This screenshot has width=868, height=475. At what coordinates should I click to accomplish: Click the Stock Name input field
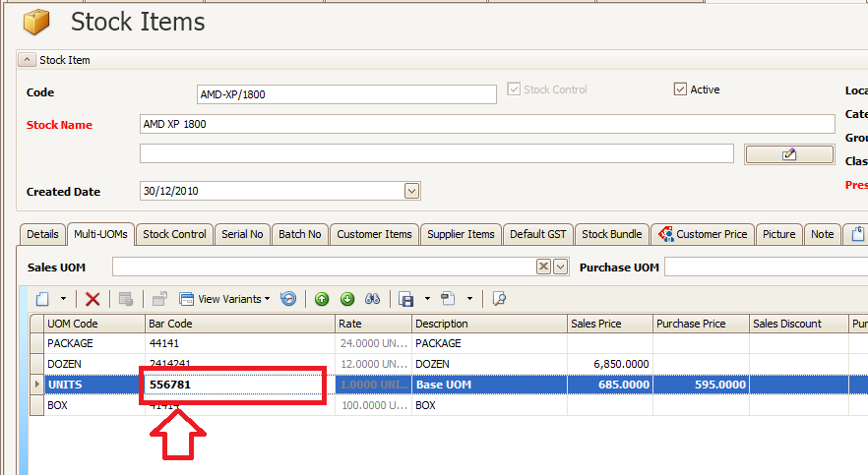coord(487,124)
